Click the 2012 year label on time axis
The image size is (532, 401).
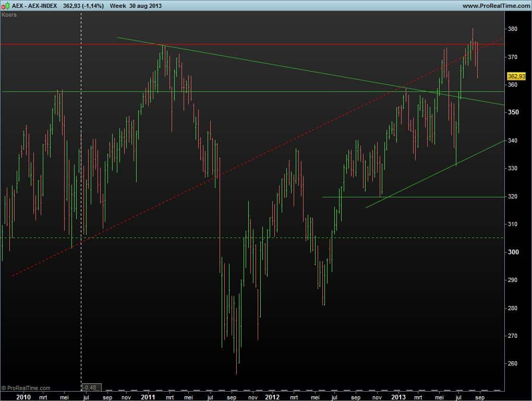tap(272, 397)
